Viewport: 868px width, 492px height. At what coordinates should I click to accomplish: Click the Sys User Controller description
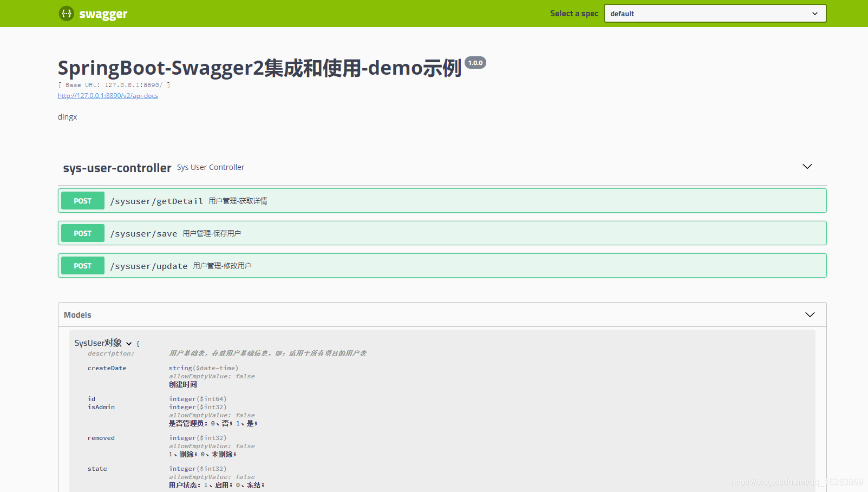(x=211, y=167)
